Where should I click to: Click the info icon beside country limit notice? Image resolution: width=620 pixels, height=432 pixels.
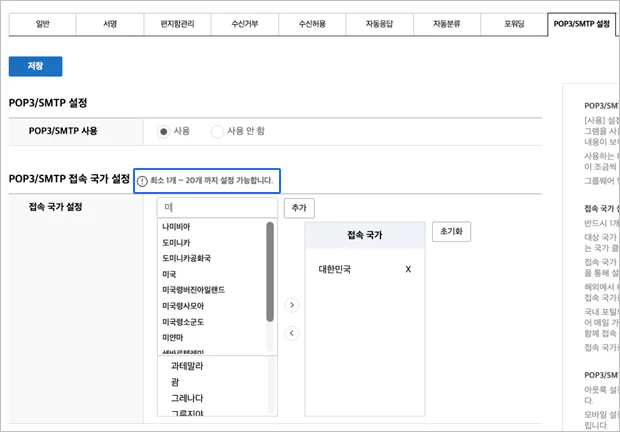(x=141, y=181)
